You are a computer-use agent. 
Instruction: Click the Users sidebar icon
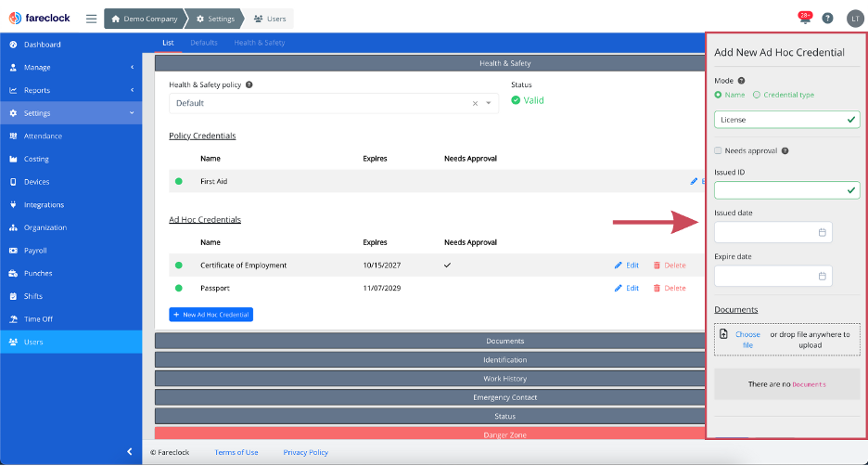tap(13, 342)
